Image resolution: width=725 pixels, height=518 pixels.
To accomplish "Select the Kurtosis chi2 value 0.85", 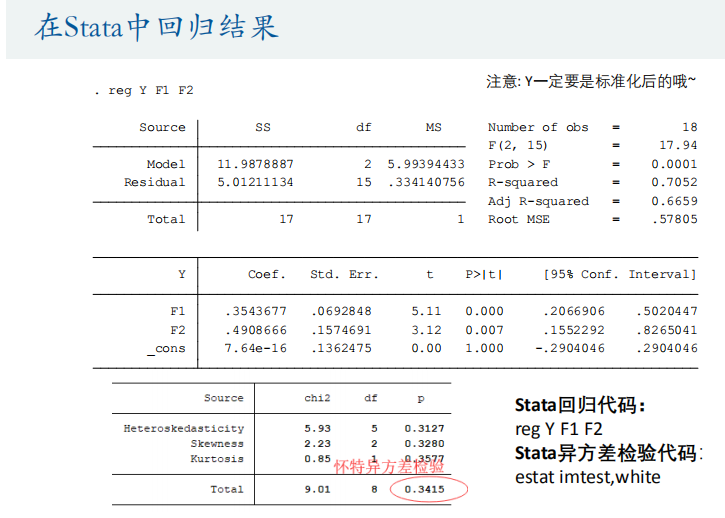I will pos(317,459).
